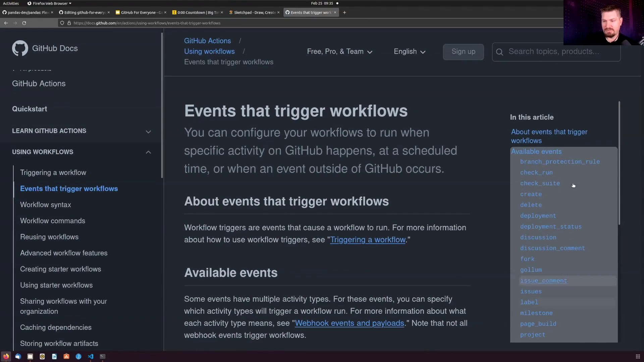Viewport: 644px width, 362px height.
Task: Open the English language dropdown
Action: pos(409,52)
